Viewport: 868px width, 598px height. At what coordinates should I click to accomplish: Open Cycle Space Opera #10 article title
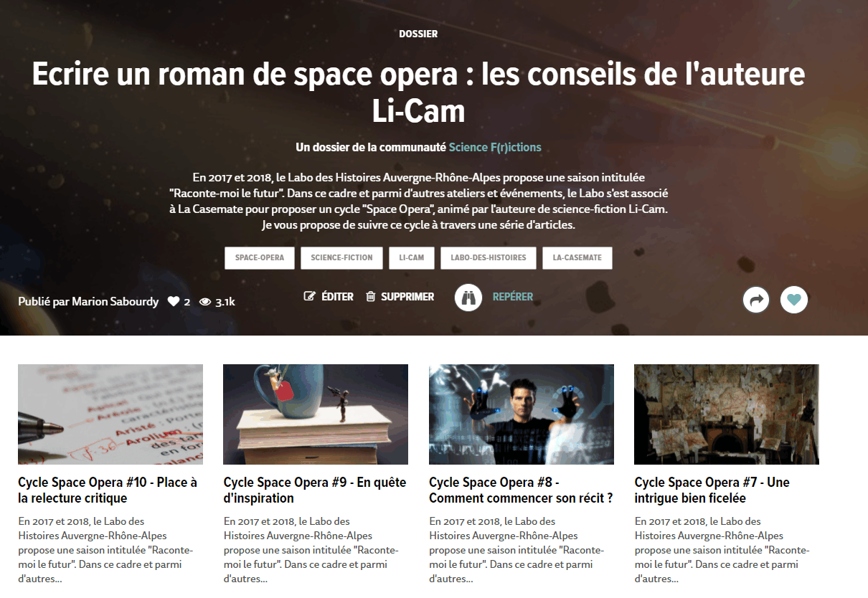tap(108, 490)
